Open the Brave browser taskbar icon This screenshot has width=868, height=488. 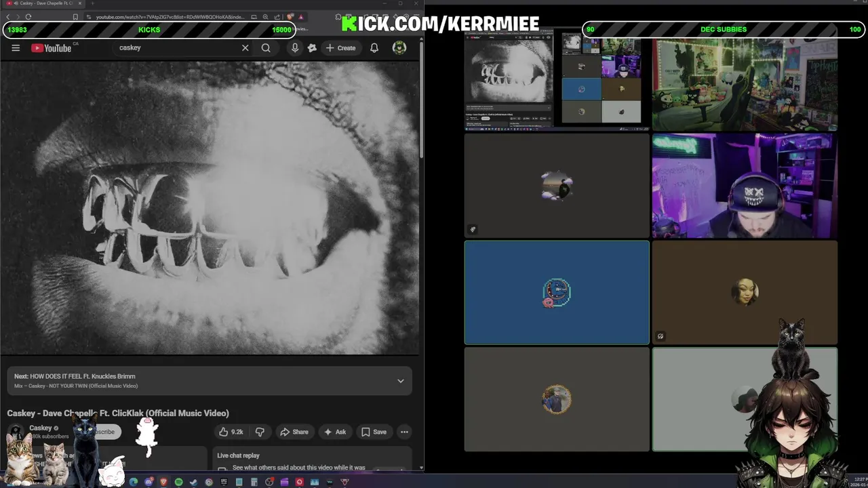click(163, 482)
